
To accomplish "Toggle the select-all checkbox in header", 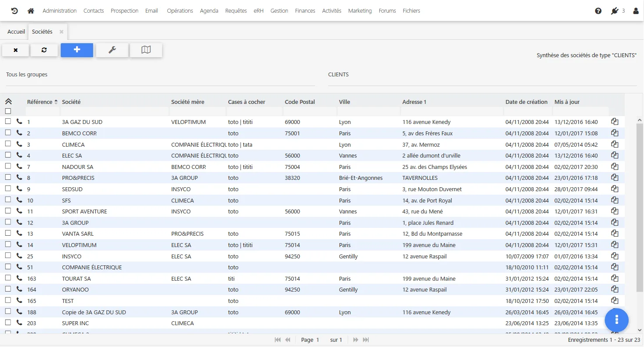I will pyautogui.click(x=8, y=111).
